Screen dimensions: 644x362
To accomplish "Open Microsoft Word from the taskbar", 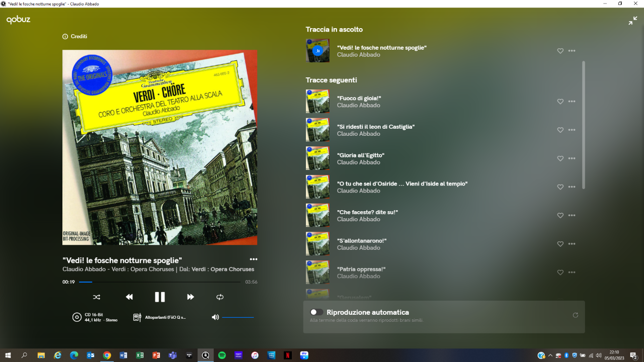I will click(123, 355).
